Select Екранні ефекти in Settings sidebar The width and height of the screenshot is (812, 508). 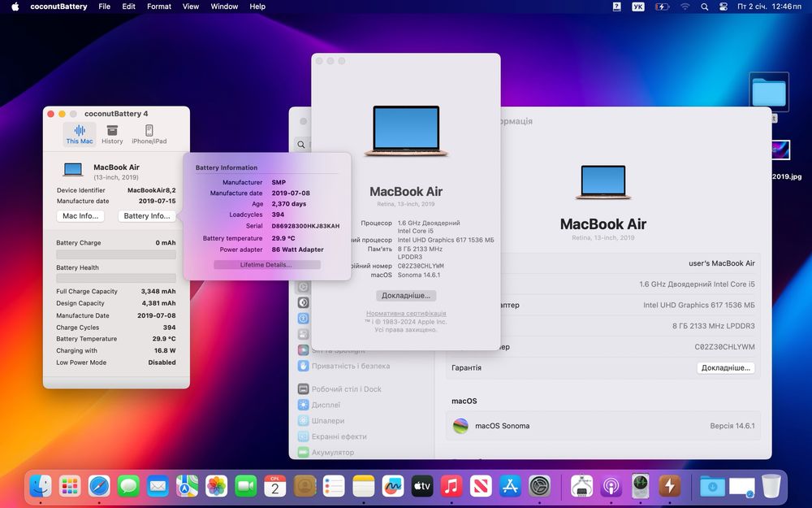tap(332, 436)
